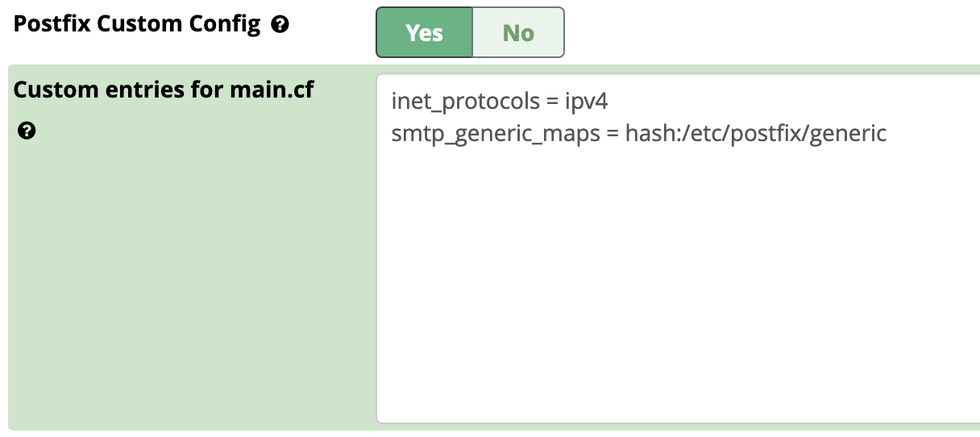
Task: Click the Postfix Custom Config label
Action: point(137,24)
